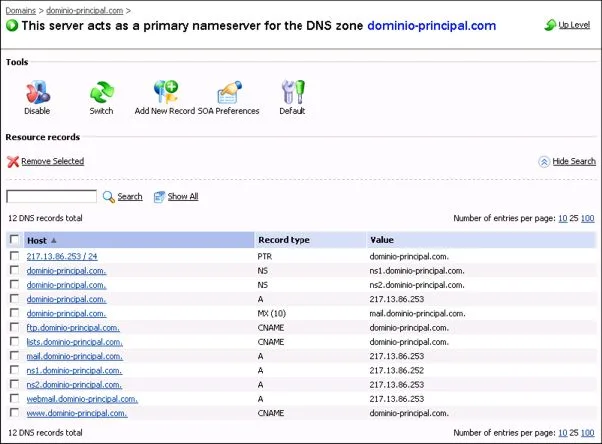The height and width of the screenshot is (444, 602).
Task: Set entries per page to 100 at top
Action: 587,219
